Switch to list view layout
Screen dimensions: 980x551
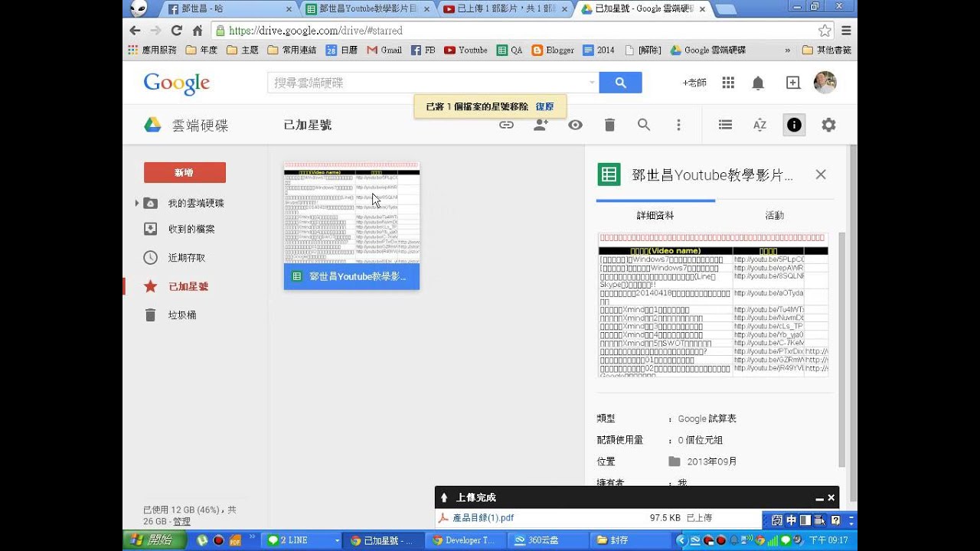tap(725, 125)
